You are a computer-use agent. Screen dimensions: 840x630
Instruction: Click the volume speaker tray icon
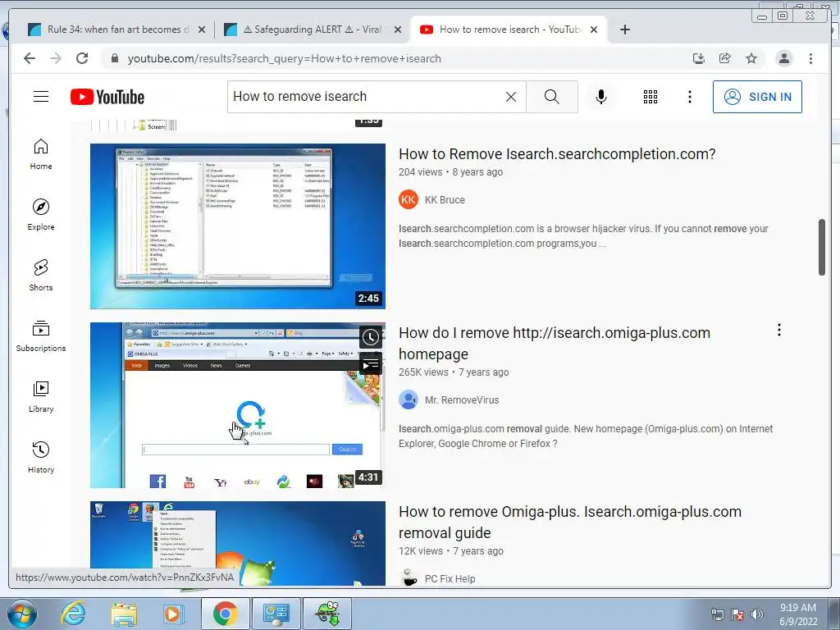(757, 614)
